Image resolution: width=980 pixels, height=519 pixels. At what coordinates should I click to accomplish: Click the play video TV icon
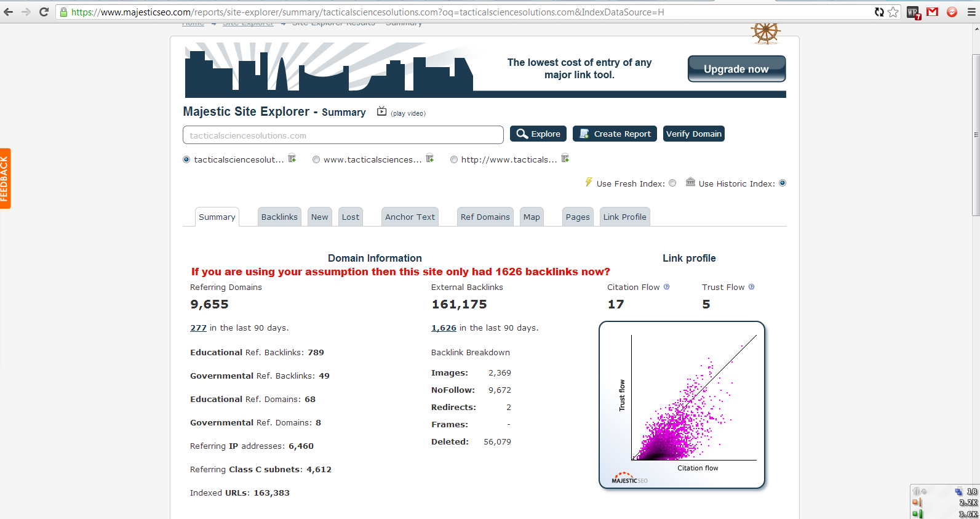[x=381, y=111]
